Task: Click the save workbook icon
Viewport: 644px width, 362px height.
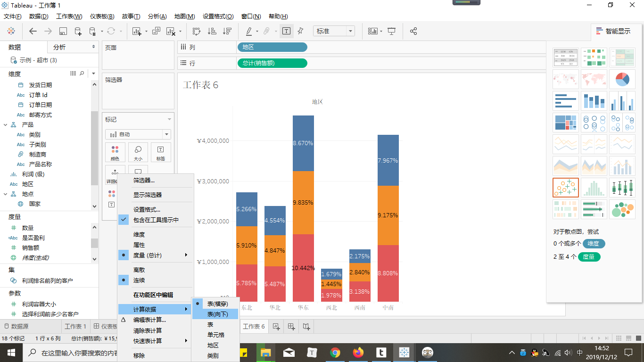Action: point(63,31)
